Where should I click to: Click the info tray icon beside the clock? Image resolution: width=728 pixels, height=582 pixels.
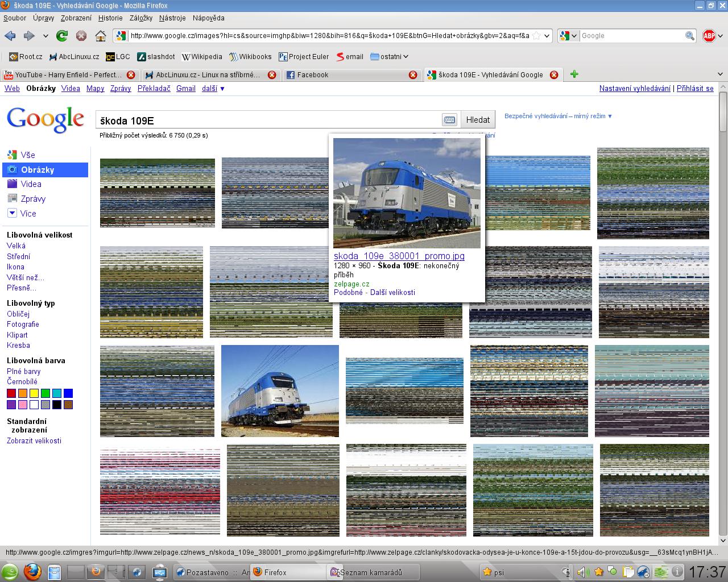[x=677, y=572]
